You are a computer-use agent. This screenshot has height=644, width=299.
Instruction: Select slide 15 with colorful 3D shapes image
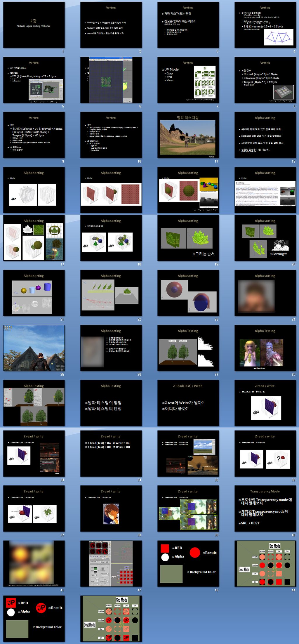pos(188,190)
